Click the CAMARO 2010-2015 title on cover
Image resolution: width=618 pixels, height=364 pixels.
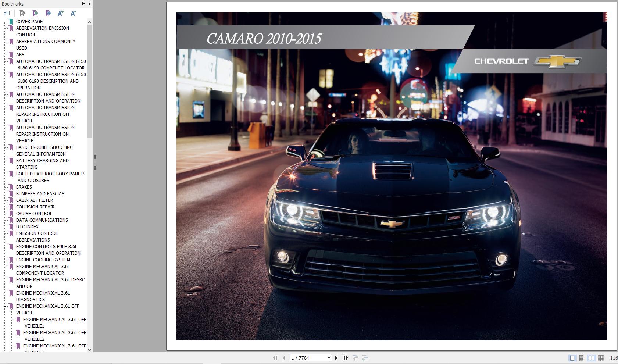click(264, 39)
